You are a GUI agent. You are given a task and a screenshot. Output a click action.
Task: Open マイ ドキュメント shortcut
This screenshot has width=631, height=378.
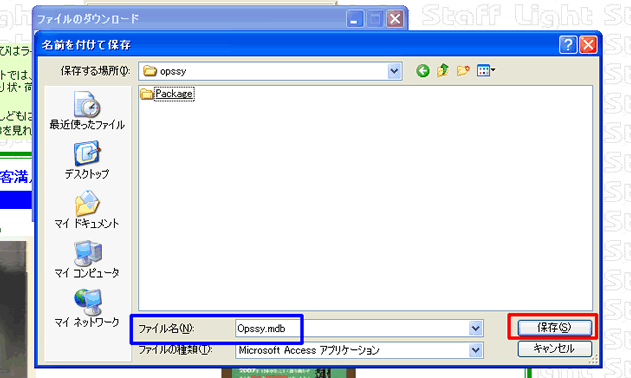click(x=87, y=210)
